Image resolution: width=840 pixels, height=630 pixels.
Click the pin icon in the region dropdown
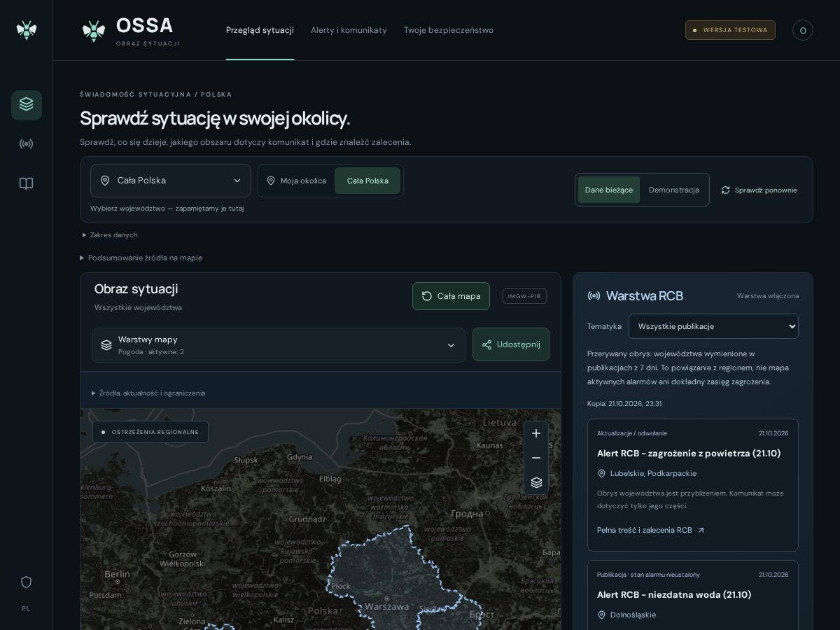click(x=105, y=181)
